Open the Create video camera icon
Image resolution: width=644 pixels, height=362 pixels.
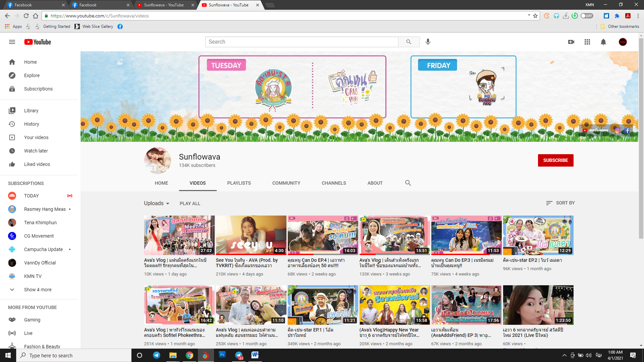tap(571, 42)
